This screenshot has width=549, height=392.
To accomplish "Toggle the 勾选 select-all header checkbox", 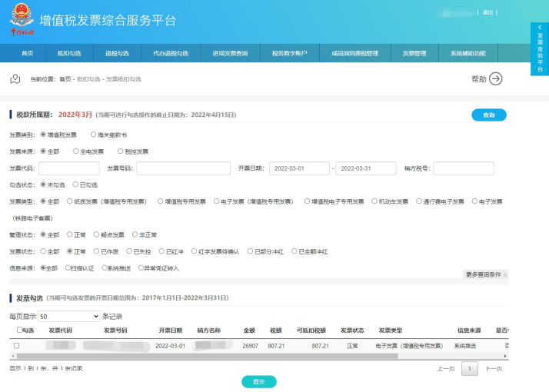I will 20,330.
